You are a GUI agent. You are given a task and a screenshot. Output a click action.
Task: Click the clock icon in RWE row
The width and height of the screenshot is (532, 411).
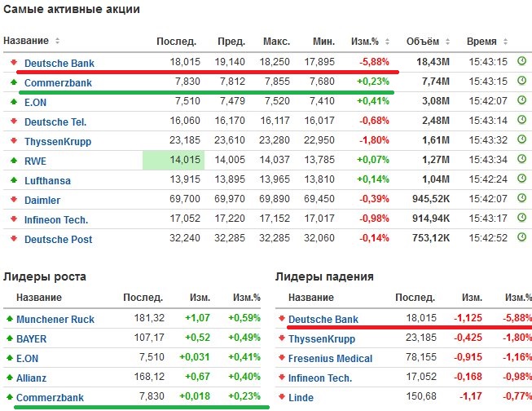point(522,161)
